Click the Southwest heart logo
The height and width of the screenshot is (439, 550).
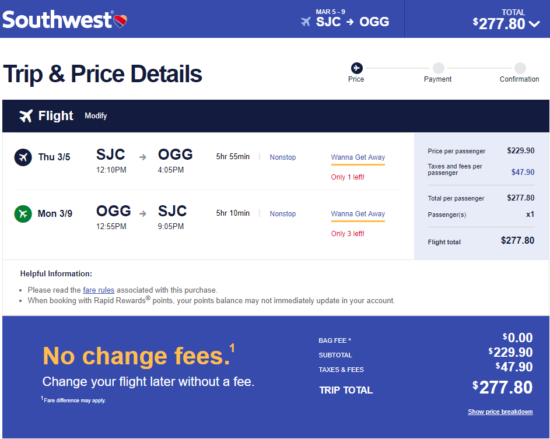(x=120, y=21)
